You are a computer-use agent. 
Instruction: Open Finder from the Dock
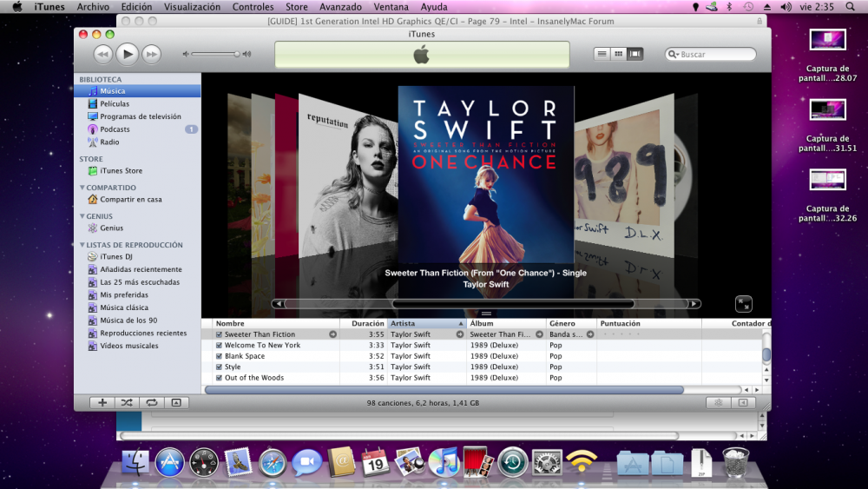pos(135,462)
